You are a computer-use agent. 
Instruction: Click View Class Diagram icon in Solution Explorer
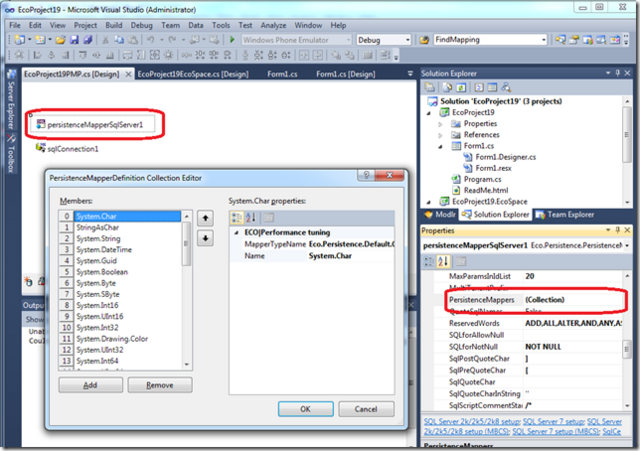click(506, 87)
